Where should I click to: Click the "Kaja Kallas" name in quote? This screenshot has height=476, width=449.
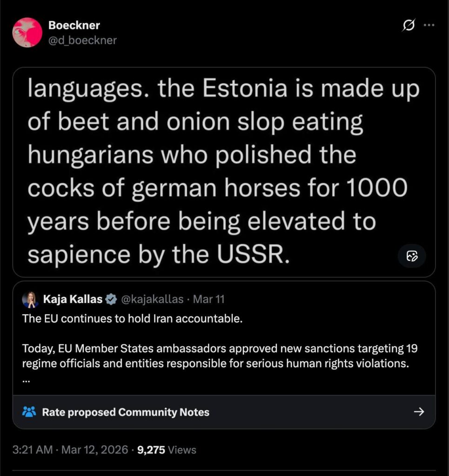[73, 299]
